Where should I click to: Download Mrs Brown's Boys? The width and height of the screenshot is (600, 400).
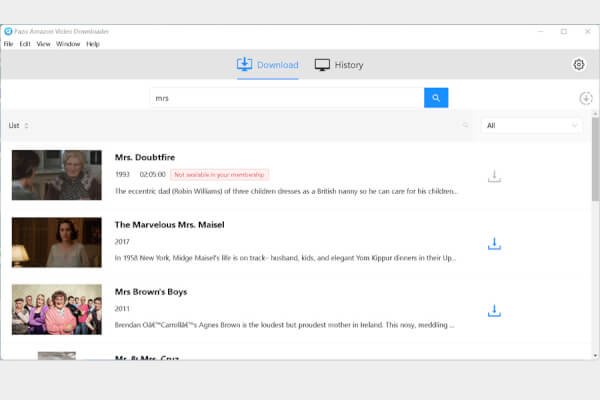[494, 310]
